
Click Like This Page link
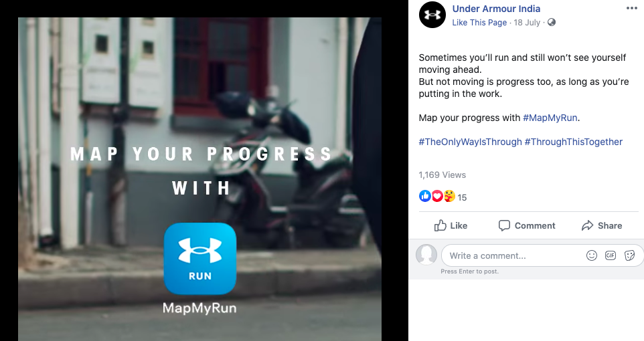(479, 23)
